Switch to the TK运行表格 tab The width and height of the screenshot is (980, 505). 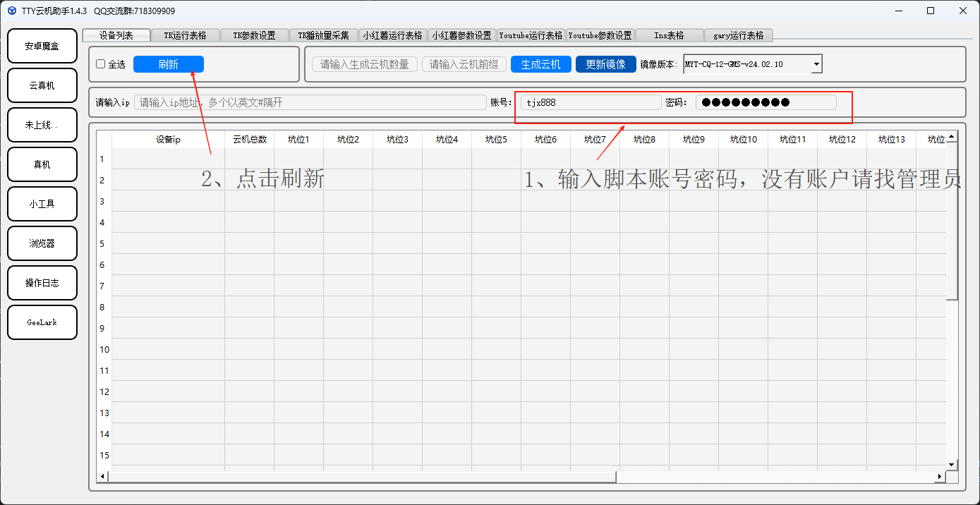[186, 35]
